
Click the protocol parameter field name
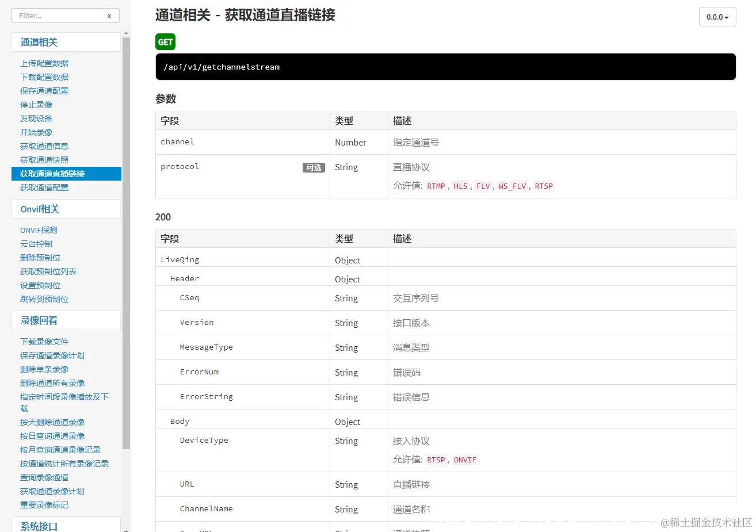pyautogui.click(x=180, y=167)
